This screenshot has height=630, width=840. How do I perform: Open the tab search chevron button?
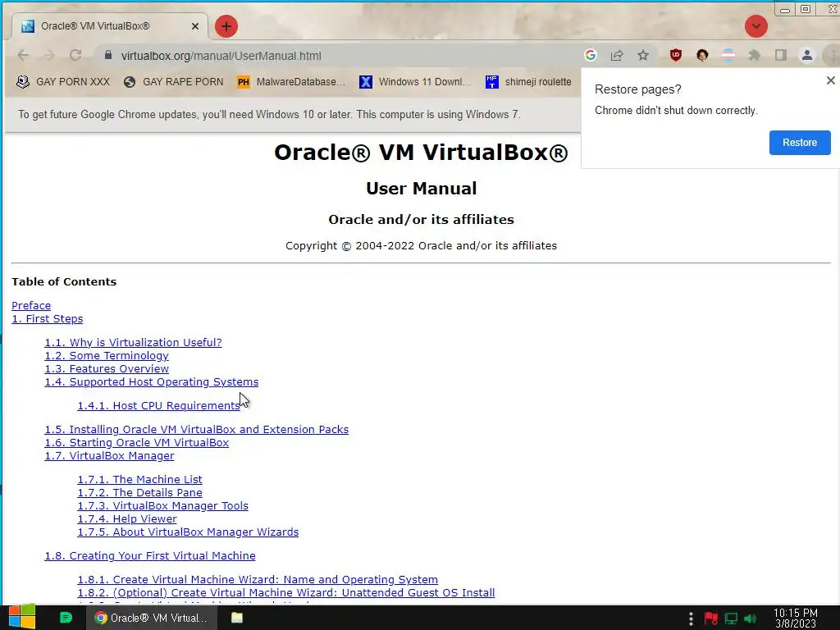(x=756, y=26)
